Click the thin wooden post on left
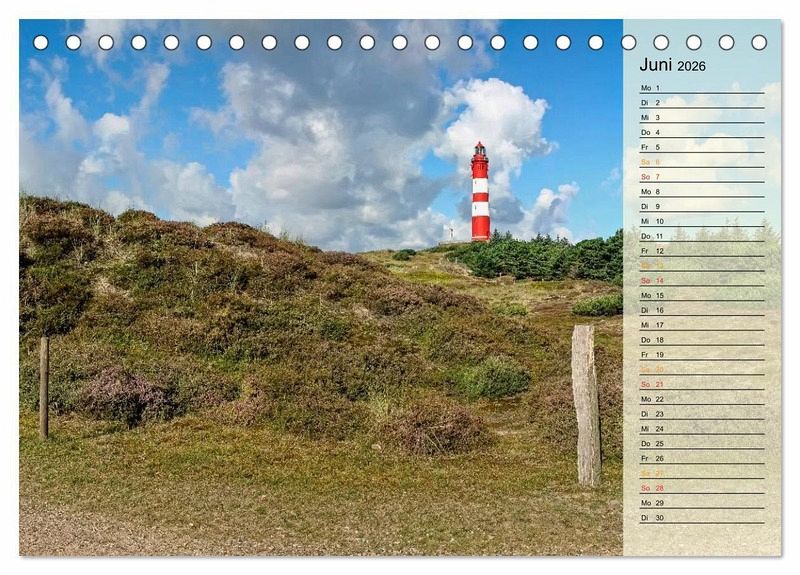The height and width of the screenshot is (575, 800). point(44,386)
